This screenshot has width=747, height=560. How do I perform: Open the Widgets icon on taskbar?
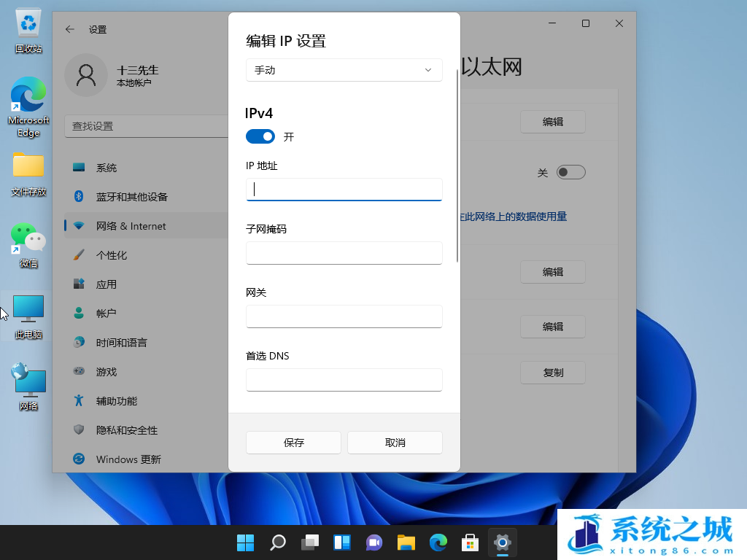(342, 542)
